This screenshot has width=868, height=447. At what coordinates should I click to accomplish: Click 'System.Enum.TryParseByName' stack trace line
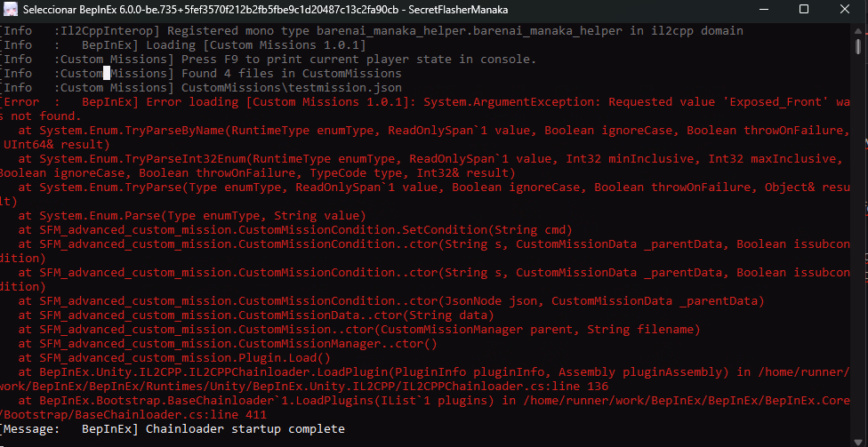132,131
